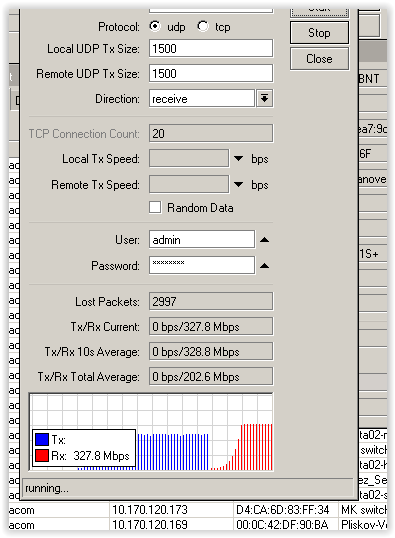Screen dimensions: 395x538
Task: Click the Tx/Rx Total Average value
Action: [211, 377]
